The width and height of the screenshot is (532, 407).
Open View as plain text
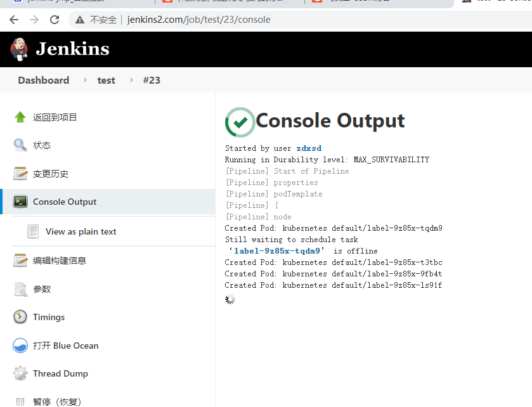pos(81,231)
